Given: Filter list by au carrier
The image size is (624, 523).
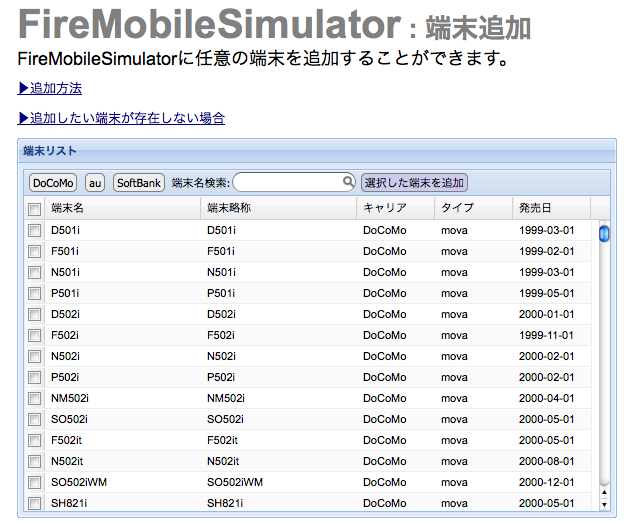Looking at the screenshot, I should pyautogui.click(x=95, y=183).
